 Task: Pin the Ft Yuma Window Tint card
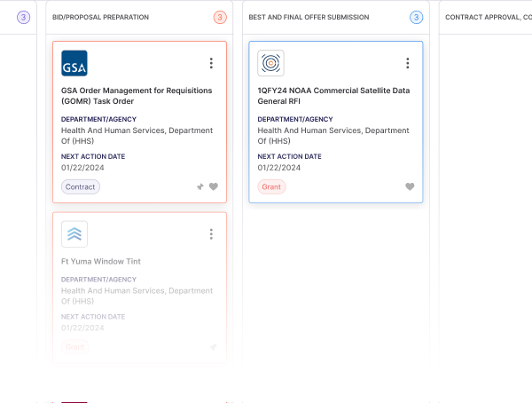coord(213,347)
